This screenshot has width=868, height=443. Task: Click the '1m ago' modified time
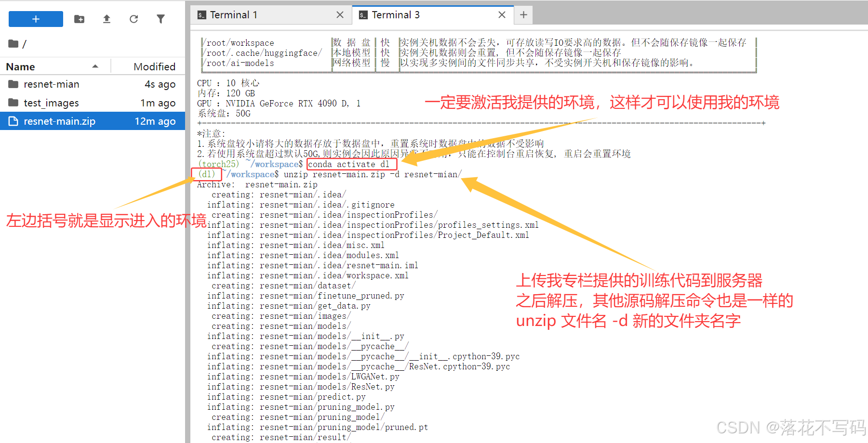158,103
